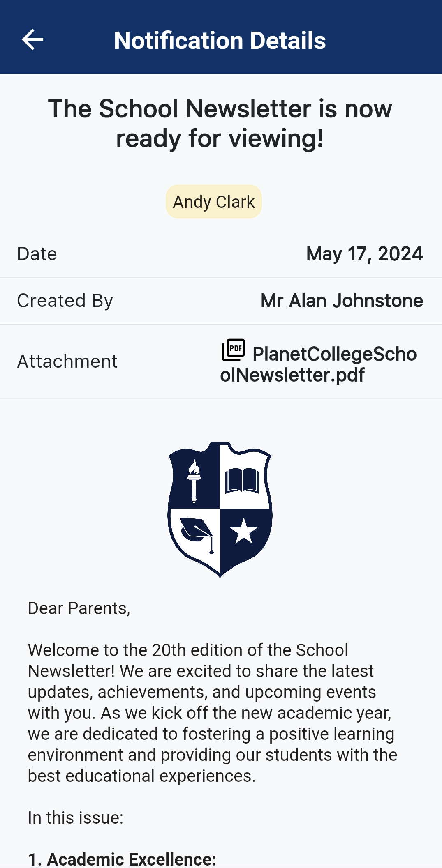
Task: Click the PDF attachment icon
Action: [234, 350]
